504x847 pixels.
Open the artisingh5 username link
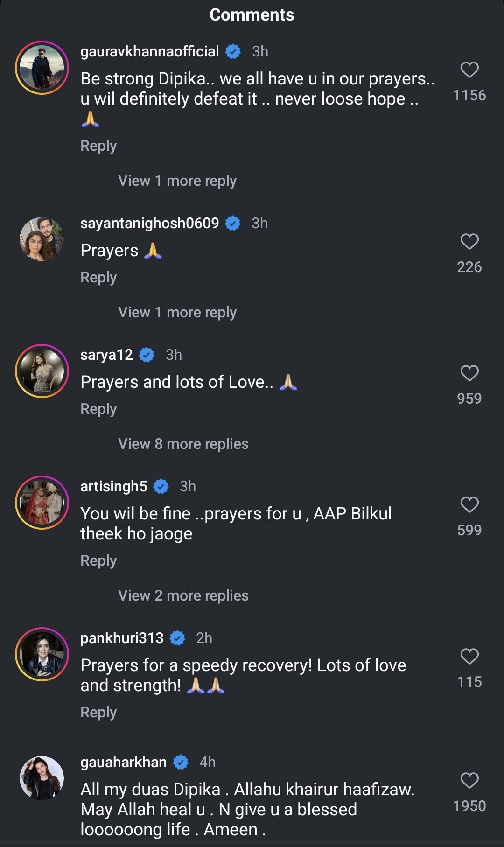113,486
